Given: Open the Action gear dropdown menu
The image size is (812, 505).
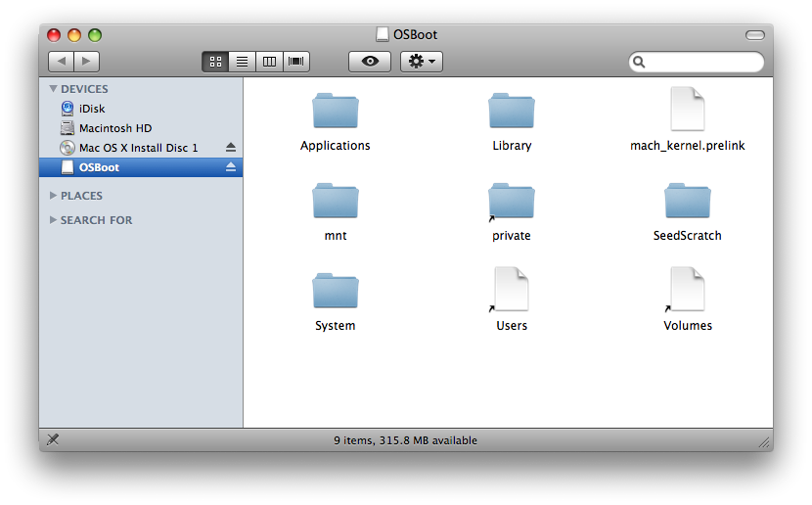Looking at the screenshot, I should pos(422,62).
